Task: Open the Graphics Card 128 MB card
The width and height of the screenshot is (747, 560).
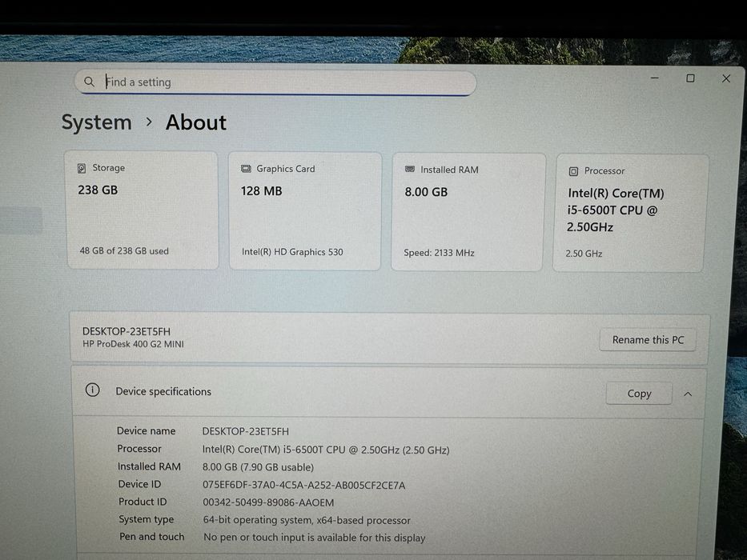Action: pos(305,211)
